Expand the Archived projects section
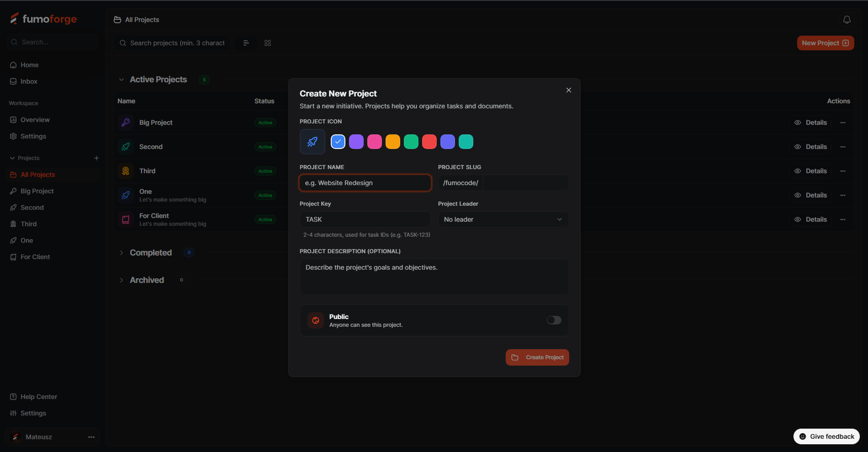Viewport: 868px width, 452px height. 122,280
